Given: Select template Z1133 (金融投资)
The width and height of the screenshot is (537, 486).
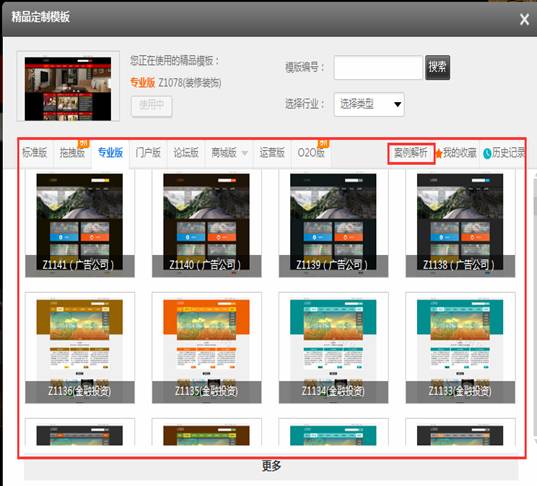Looking at the screenshot, I should coord(460,348).
